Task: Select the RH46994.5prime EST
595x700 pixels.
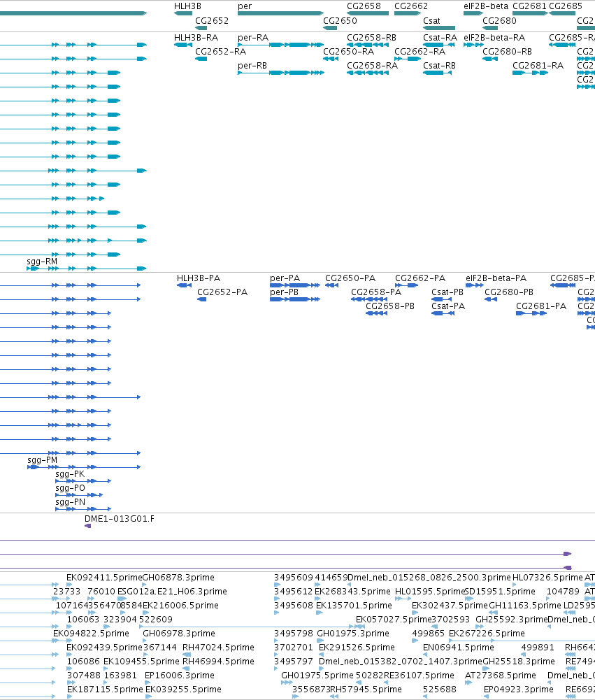Action: click(185, 669)
